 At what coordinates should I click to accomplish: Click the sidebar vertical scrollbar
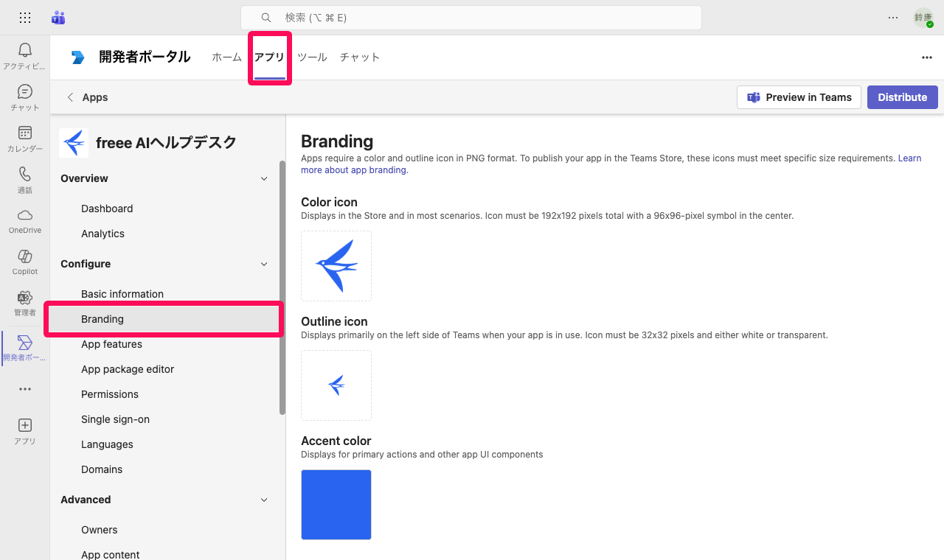[282, 287]
